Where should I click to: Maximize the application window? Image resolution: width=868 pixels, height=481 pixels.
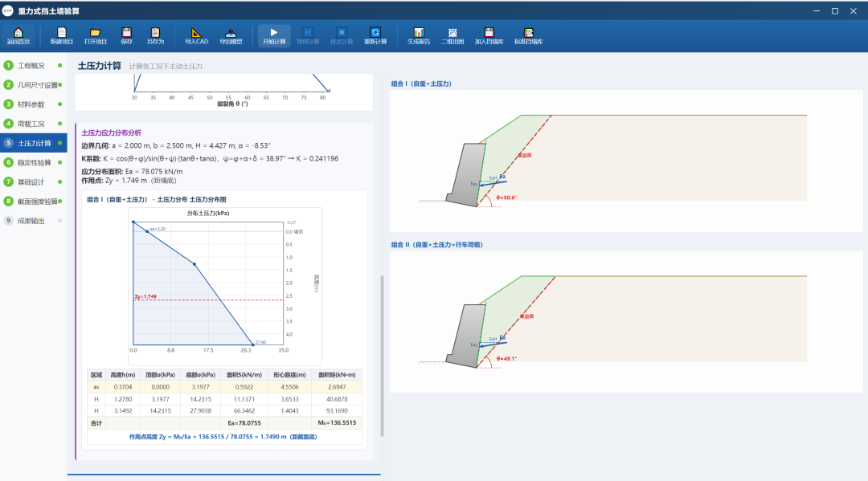coord(835,11)
